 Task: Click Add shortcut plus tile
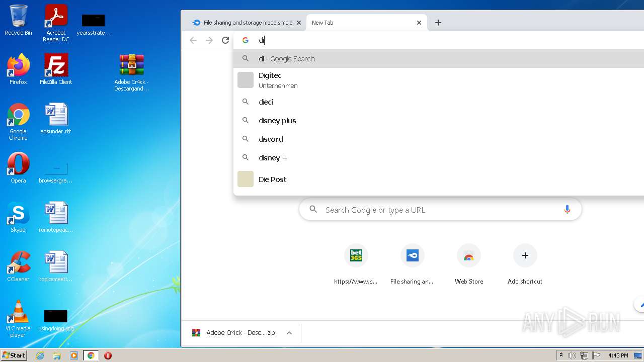[525, 264]
